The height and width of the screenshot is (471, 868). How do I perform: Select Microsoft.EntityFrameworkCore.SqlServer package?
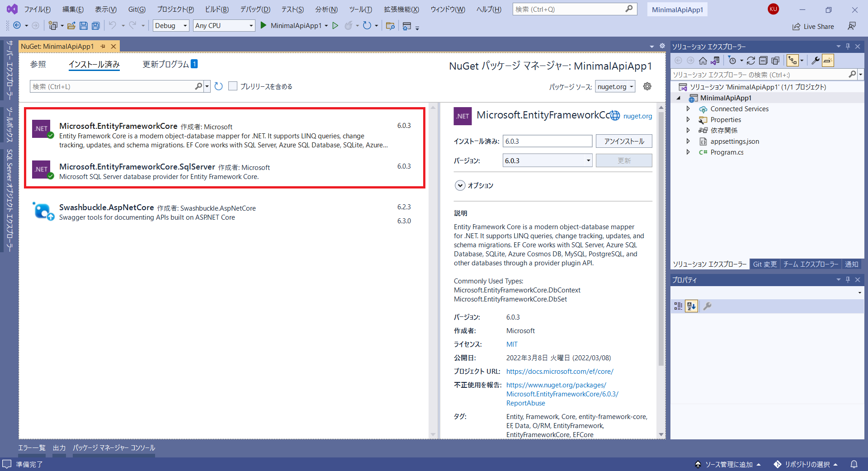pyautogui.click(x=225, y=171)
